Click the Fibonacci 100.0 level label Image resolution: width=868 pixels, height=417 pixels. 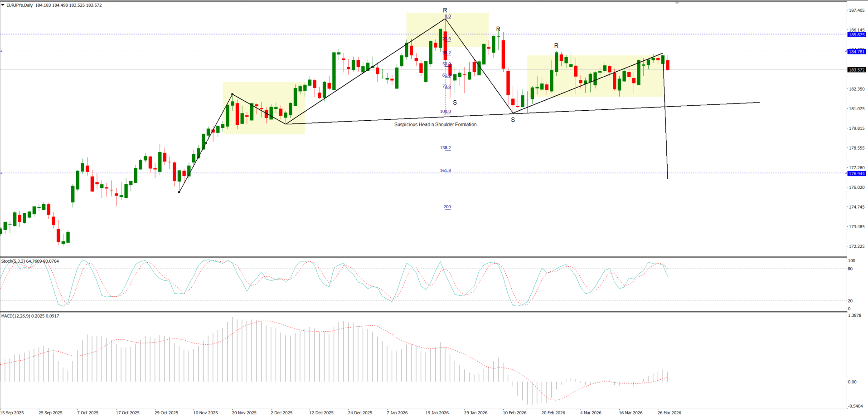click(445, 112)
